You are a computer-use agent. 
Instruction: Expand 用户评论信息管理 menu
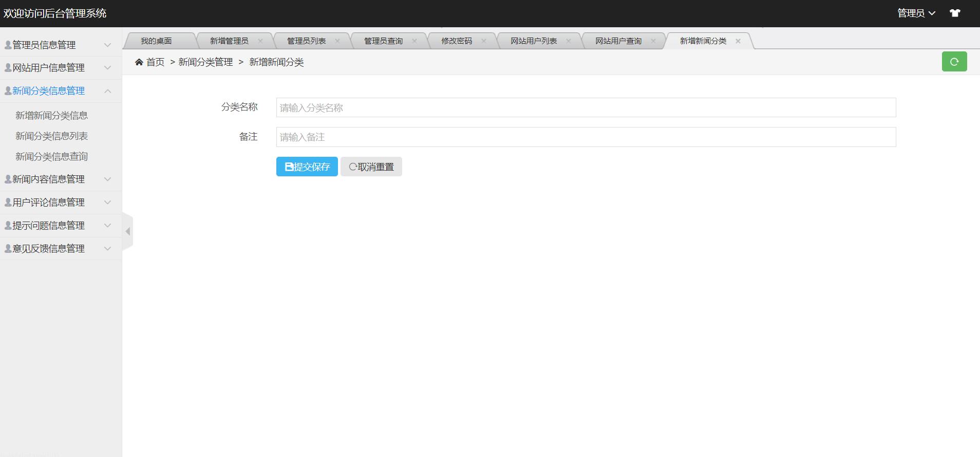61,203
